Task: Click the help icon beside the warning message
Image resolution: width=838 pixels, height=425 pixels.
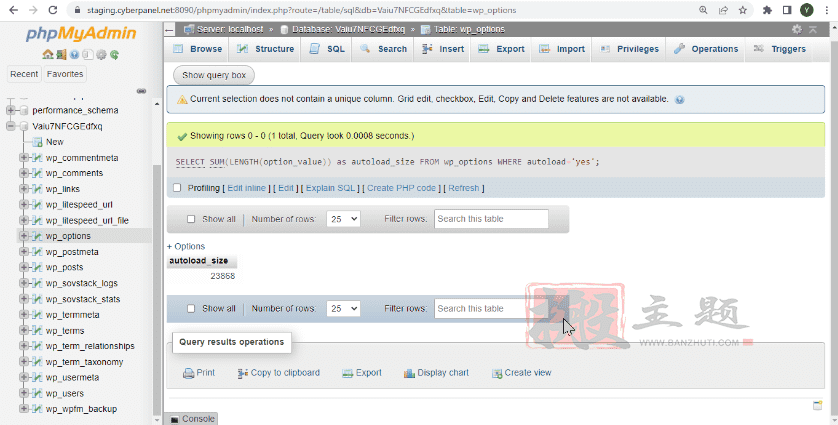Action: 679,99
